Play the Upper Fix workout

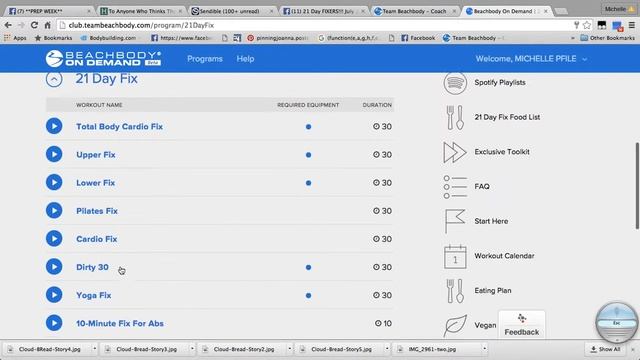pos(54,154)
